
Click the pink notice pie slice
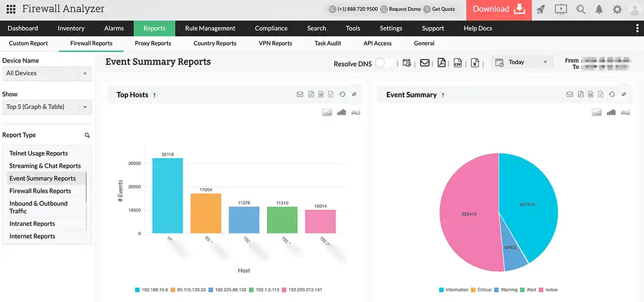click(x=468, y=214)
